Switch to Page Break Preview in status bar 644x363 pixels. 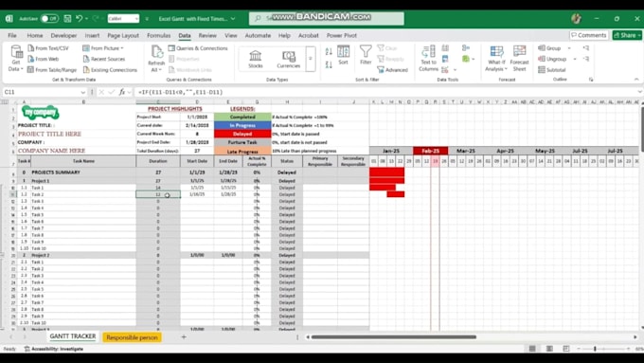[x=566, y=349]
